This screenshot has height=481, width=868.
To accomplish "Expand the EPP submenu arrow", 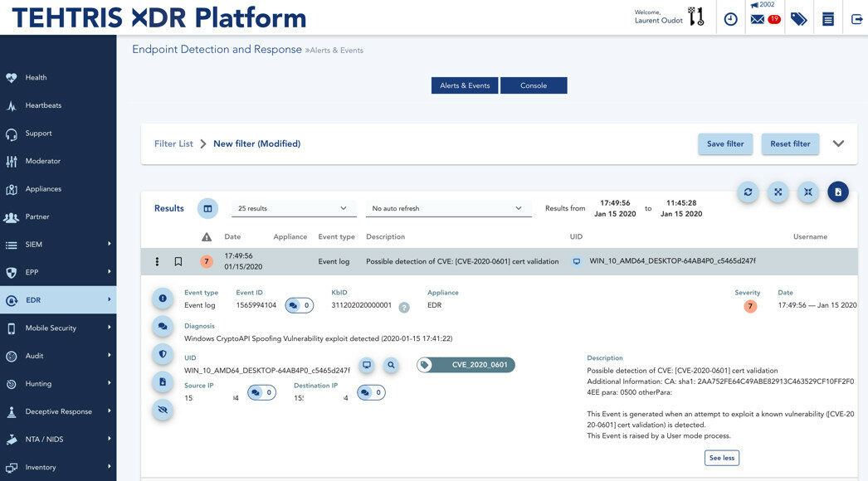I will click(109, 271).
